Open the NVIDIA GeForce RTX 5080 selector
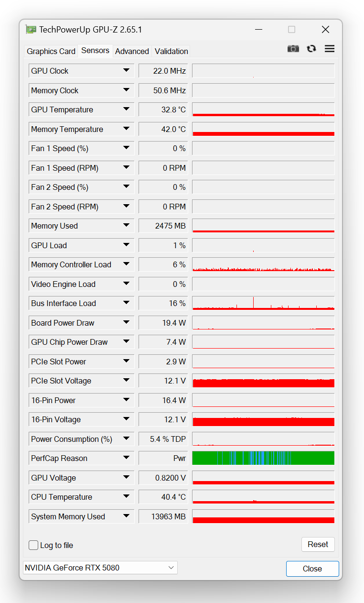The width and height of the screenshot is (364, 603). coord(100,568)
